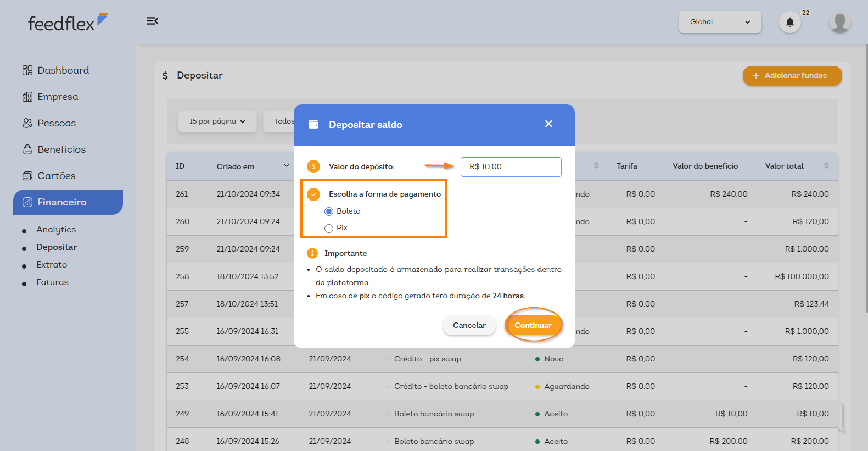Click the wallet icon in dialog header
The width and height of the screenshot is (868, 451).
(313, 124)
